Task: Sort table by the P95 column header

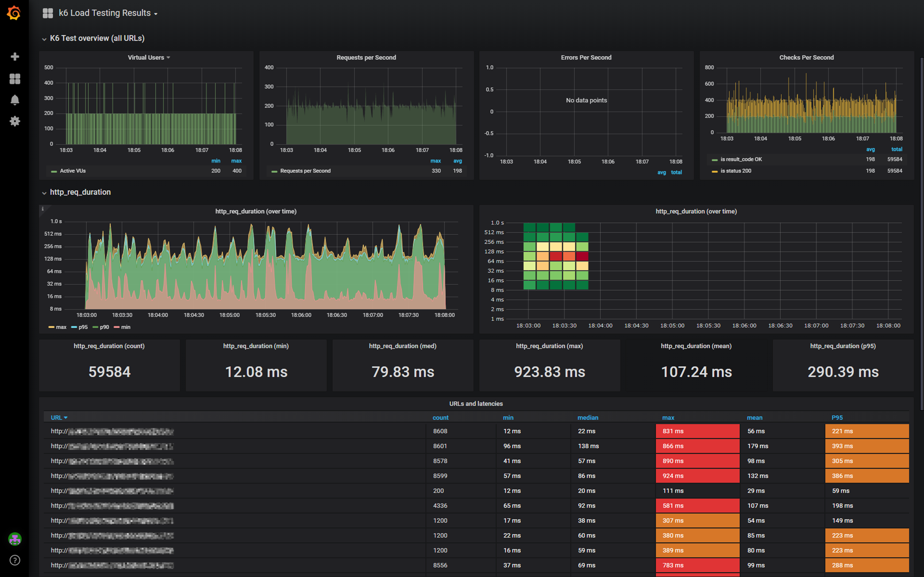Action: coord(837,418)
